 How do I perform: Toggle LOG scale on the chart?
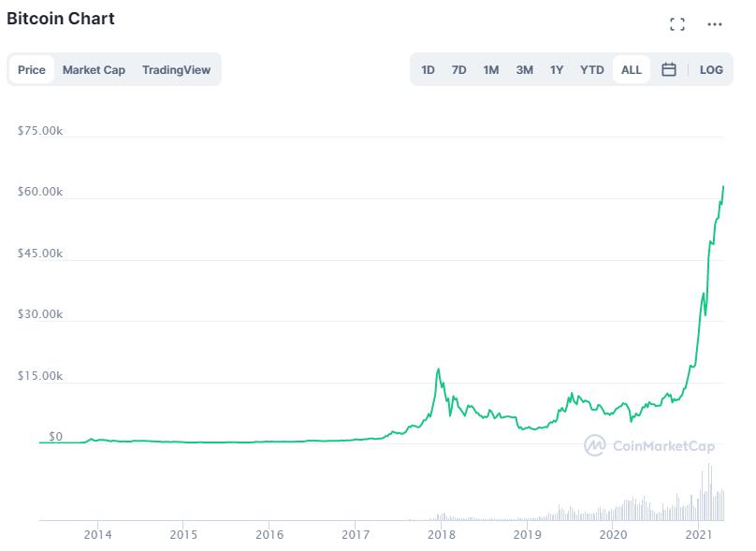point(711,69)
